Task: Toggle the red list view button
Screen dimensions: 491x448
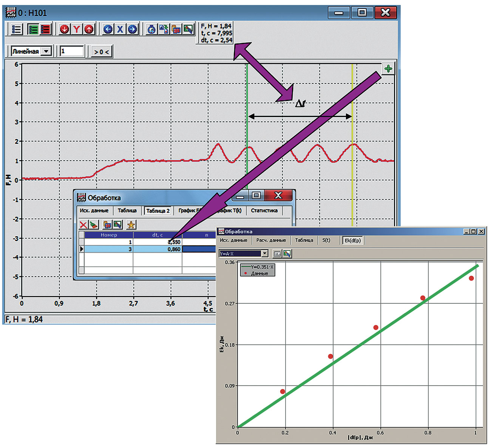Action: click(45, 29)
